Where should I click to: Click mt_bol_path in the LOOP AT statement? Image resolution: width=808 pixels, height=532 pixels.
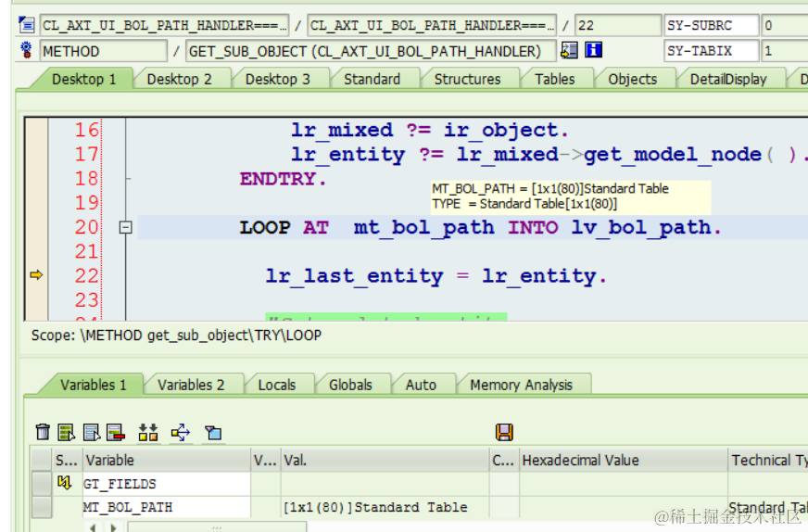(423, 227)
